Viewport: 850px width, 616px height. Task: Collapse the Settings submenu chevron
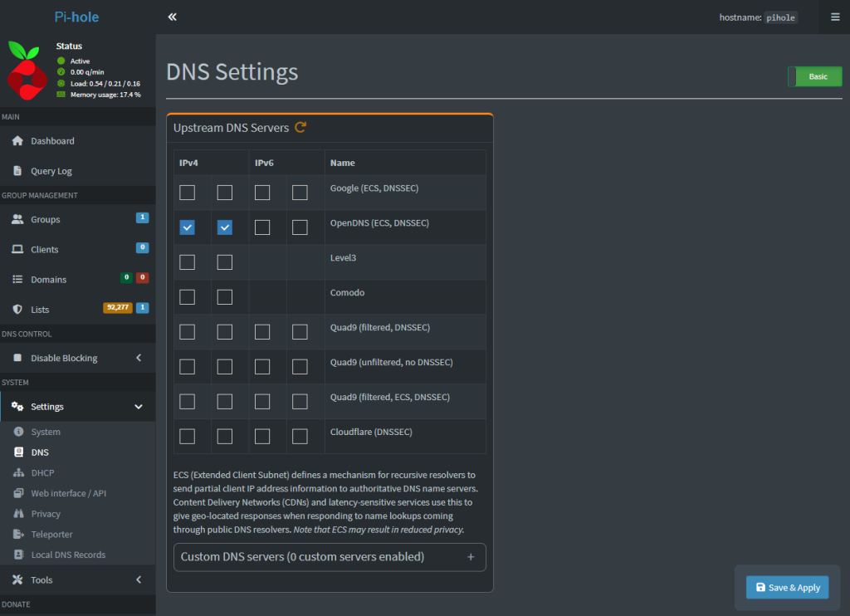click(x=139, y=407)
